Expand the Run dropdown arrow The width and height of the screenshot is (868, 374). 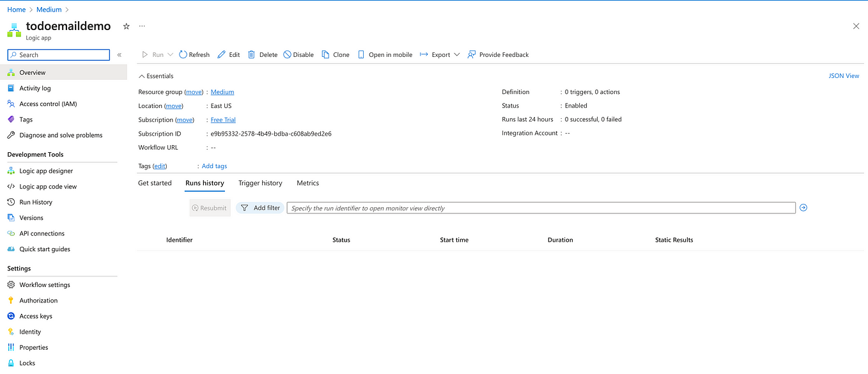[170, 55]
